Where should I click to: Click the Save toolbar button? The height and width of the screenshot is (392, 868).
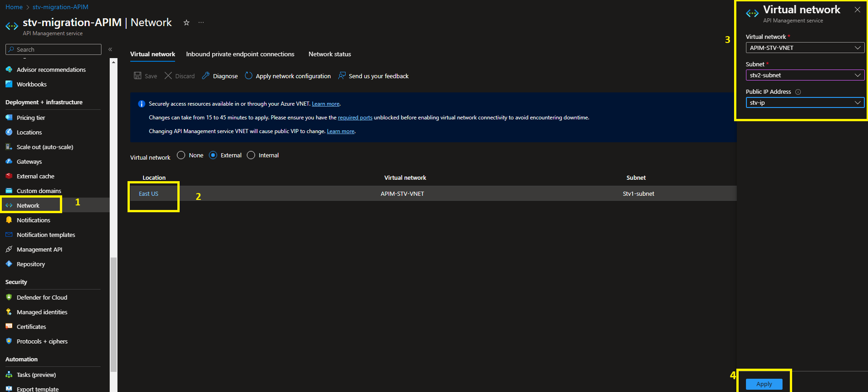coord(145,76)
